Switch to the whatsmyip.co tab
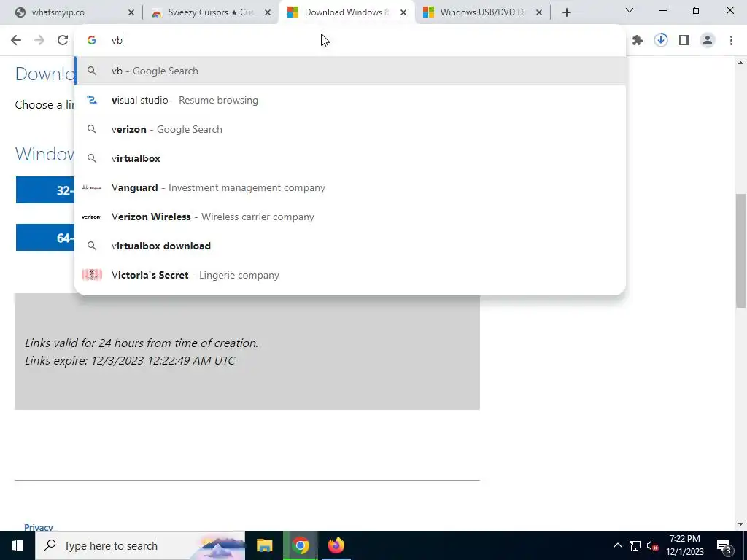The width and height of the screenshot is (747, 560). (x=71, y=12)
